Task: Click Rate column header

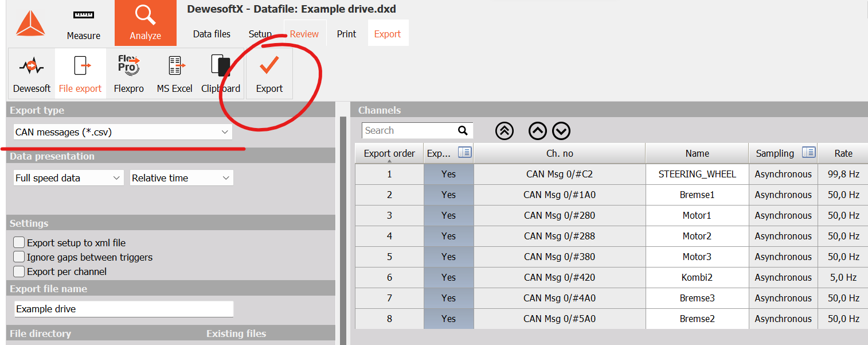Action: [843, 153]
